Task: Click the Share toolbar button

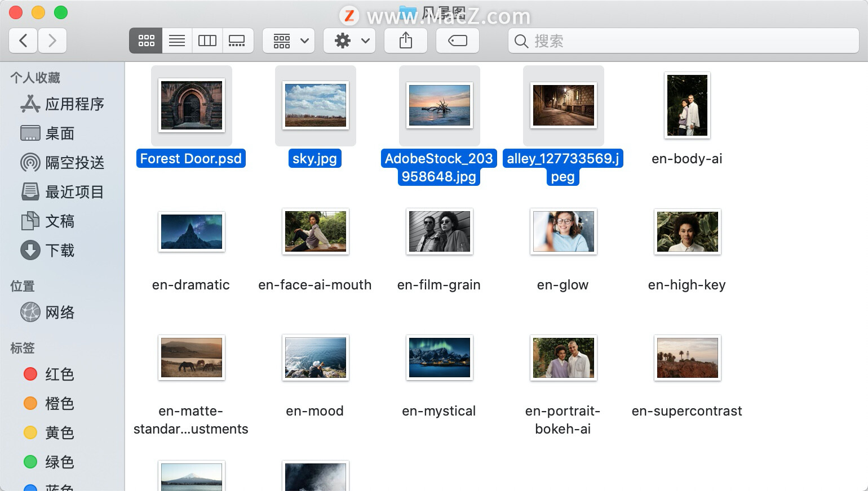Action: (x=406, y=41)
